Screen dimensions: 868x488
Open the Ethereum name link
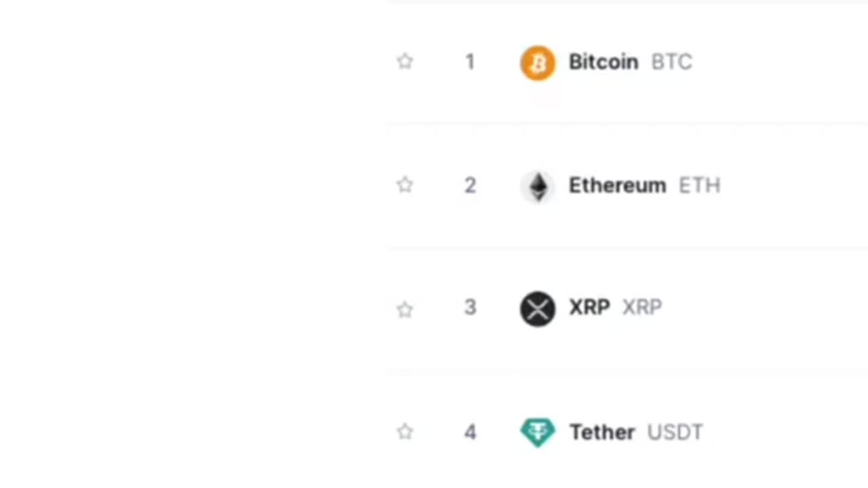pos(617,185)
